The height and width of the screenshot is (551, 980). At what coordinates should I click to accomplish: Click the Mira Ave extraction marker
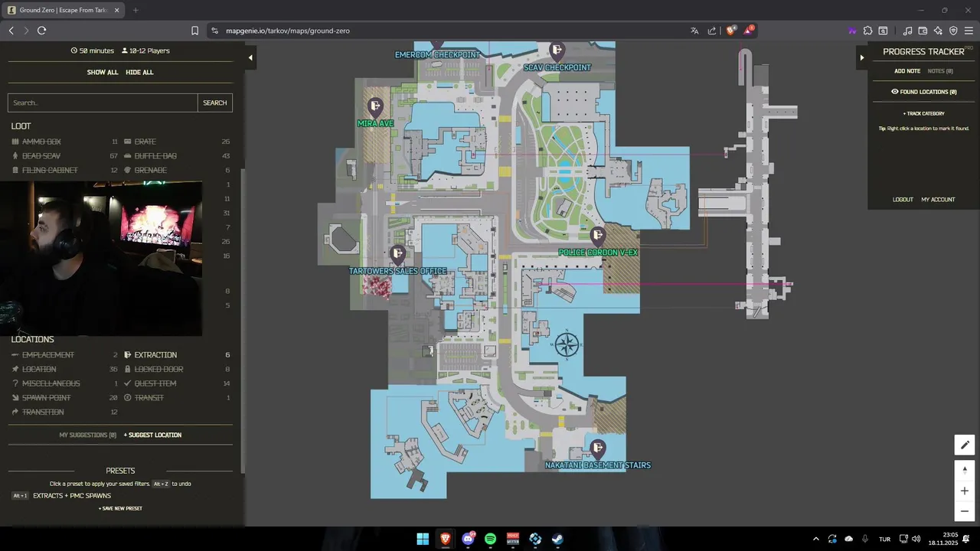[375, 106]
